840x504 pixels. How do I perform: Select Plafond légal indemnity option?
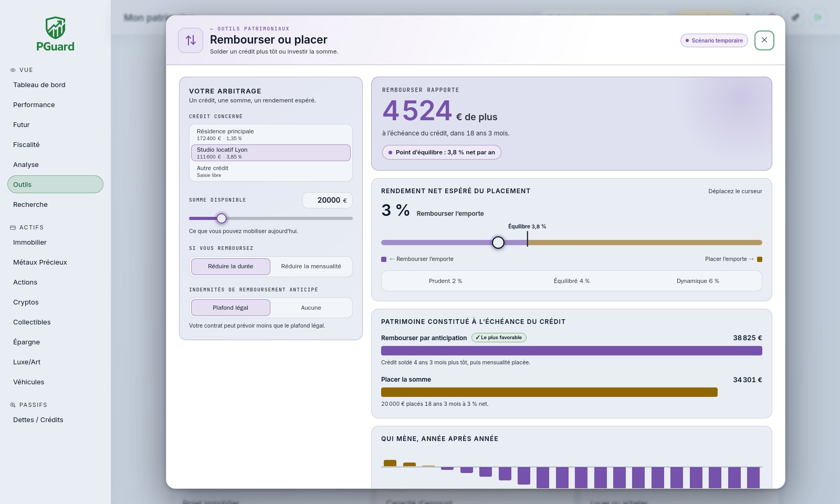[x=230, y=308]
